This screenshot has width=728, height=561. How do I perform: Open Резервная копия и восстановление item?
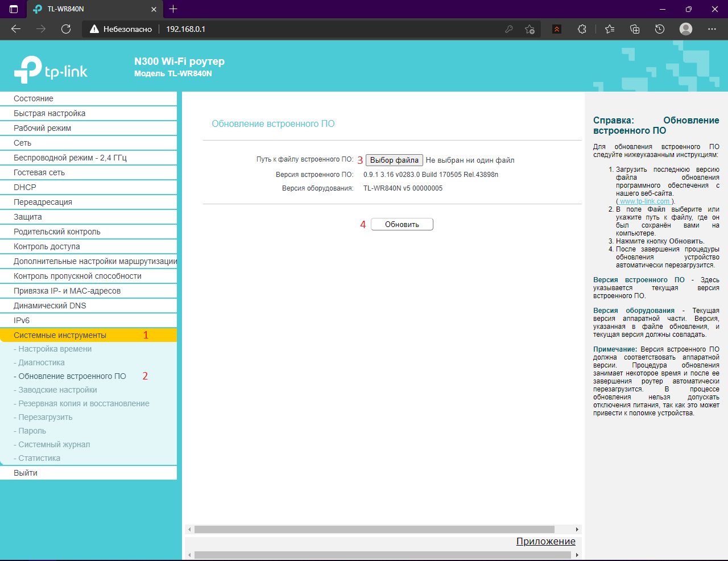pyautogui.click(x=84, y=403)
